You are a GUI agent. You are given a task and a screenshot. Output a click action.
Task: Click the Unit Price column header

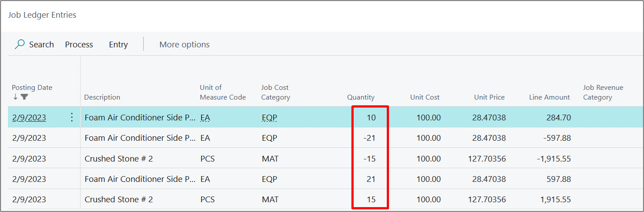click(489, 97)
